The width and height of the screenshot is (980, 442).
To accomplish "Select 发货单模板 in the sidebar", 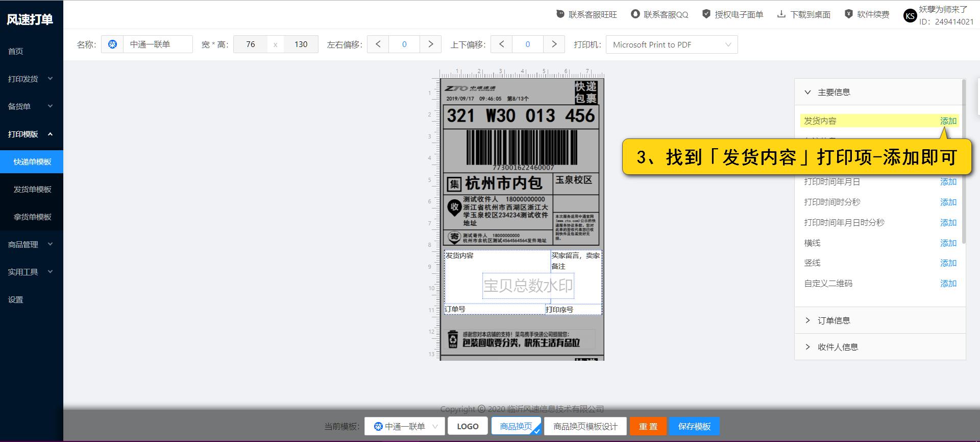I will [32, 189].
